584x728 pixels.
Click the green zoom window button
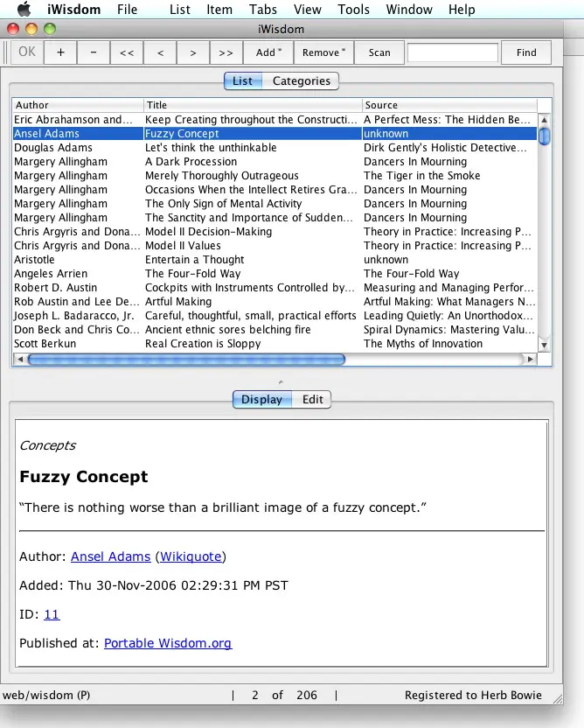tap(50, 29)
